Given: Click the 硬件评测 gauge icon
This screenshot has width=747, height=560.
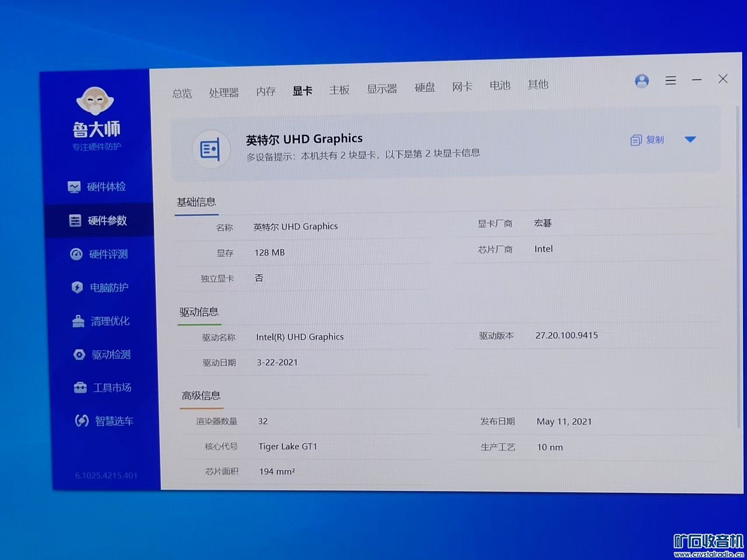Looking at the screenshot, I should 76,254.
